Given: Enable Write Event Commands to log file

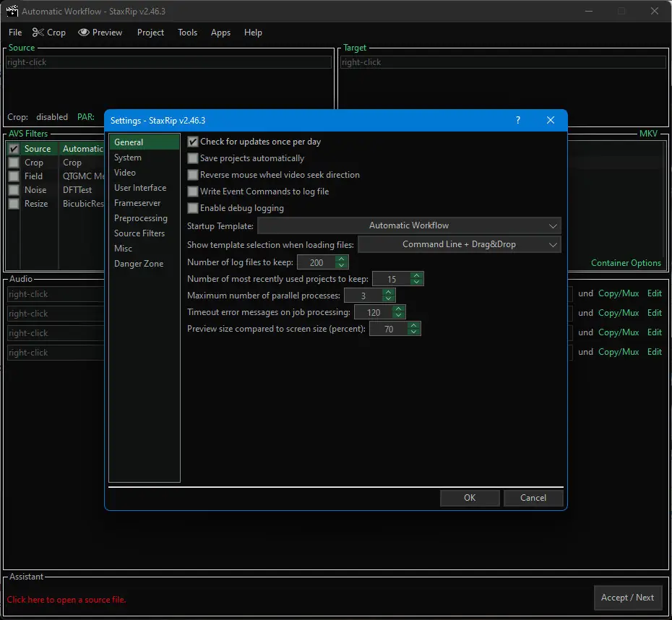Looking at the screenshot, I should point(193,191).
